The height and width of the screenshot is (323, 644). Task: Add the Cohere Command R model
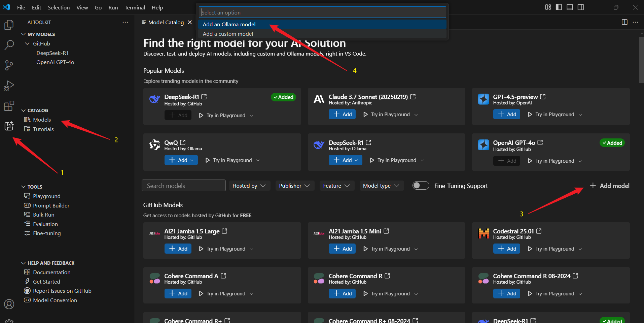pos(342,293)
